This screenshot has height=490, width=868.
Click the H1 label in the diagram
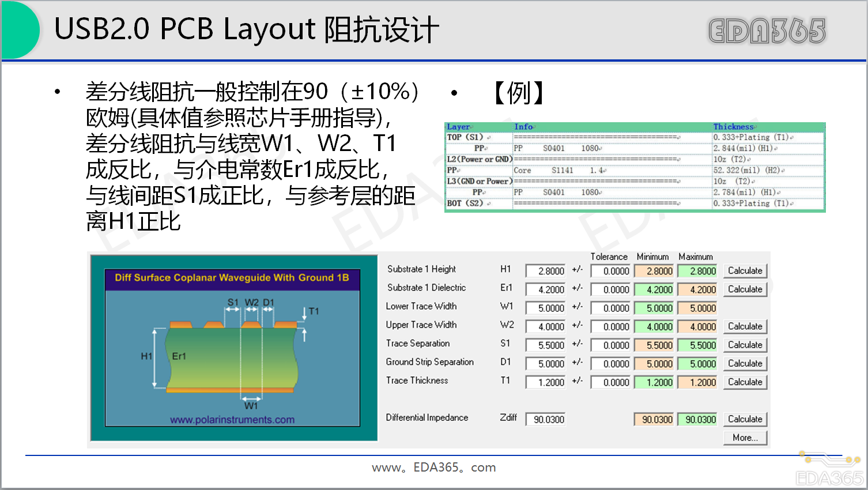click(146, 356)
